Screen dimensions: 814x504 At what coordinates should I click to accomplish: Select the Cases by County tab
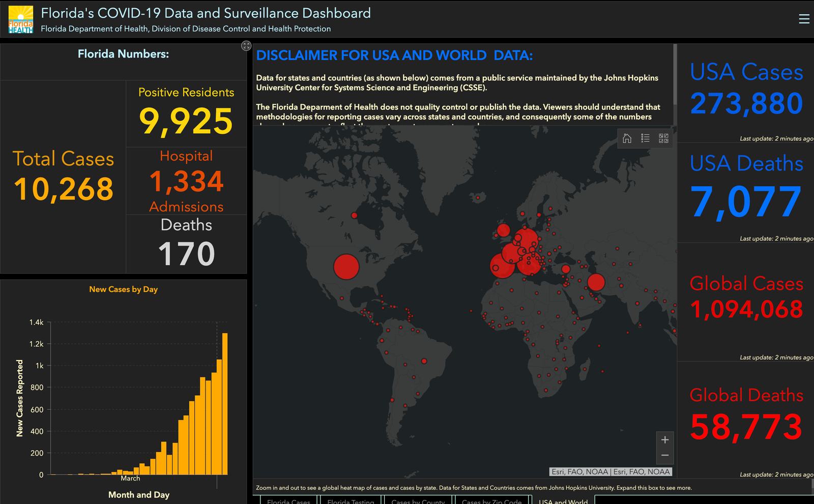pyautogui.click(x=418, y=500)
